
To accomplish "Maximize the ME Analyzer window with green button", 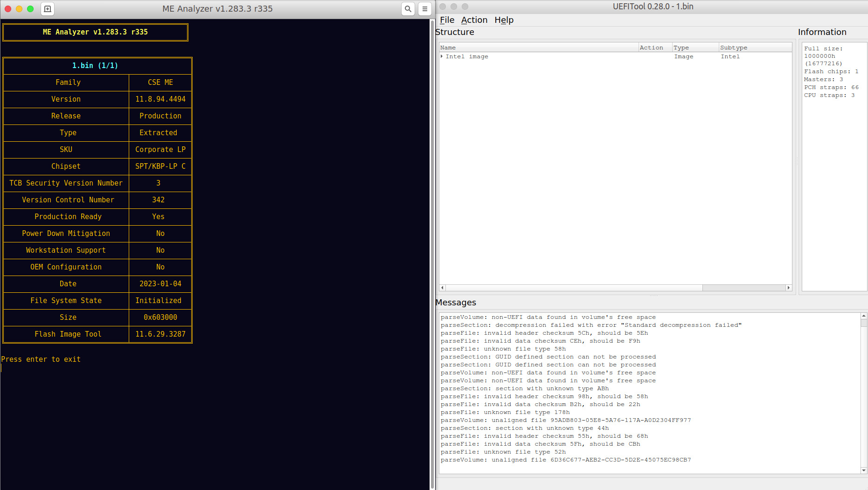I will pyautogui.click(x=30, y=9).
